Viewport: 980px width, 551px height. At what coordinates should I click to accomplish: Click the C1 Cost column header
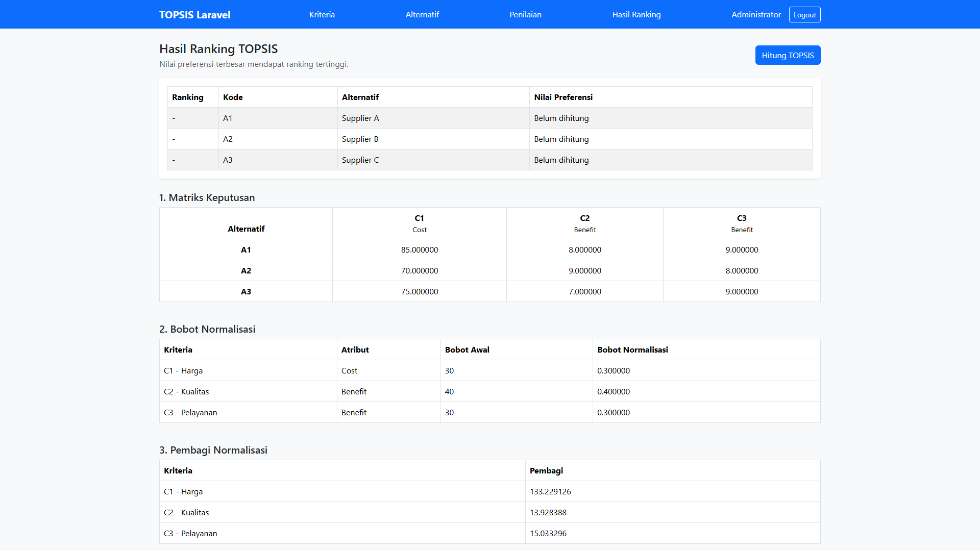[x=420, y=223]
